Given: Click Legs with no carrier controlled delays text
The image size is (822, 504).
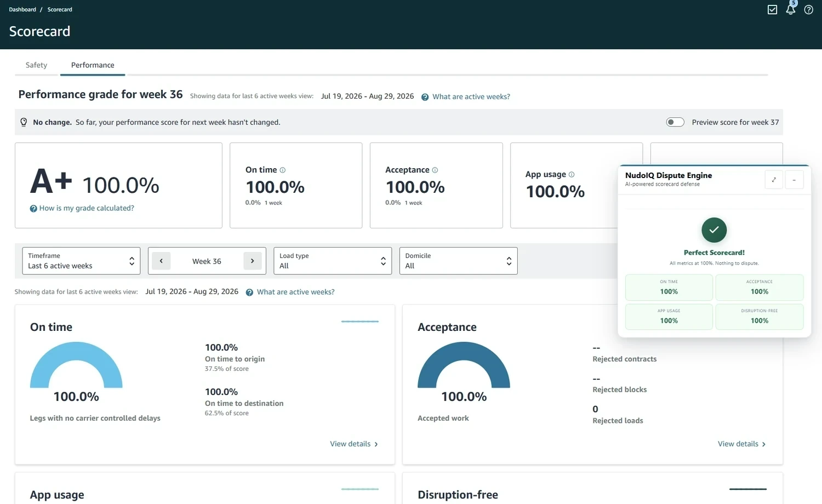Looking at the screenshot, I should coord(95,418).
